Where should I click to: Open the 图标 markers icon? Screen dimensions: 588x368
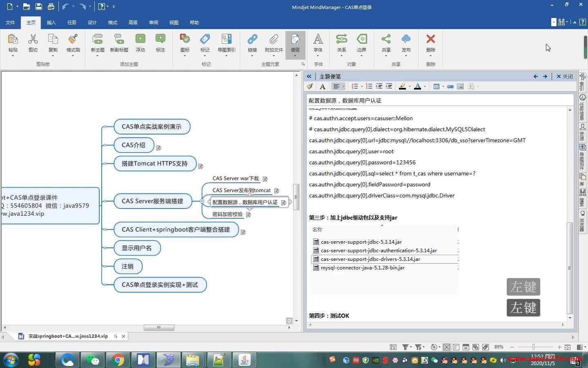point(185,39)
